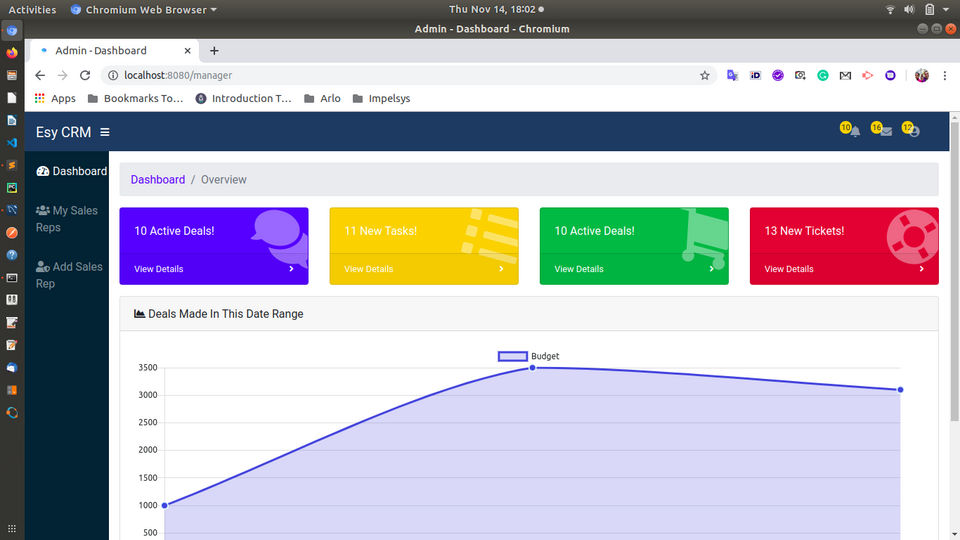Viewport: 960px width, 540px height.
Task: Reload the page using refresh icon
Action: pos(85,75)
